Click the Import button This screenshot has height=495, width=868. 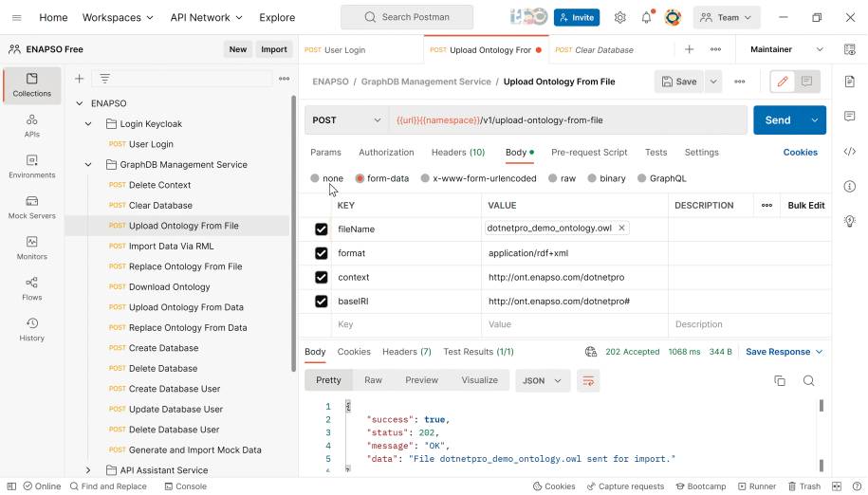(274, 49)
